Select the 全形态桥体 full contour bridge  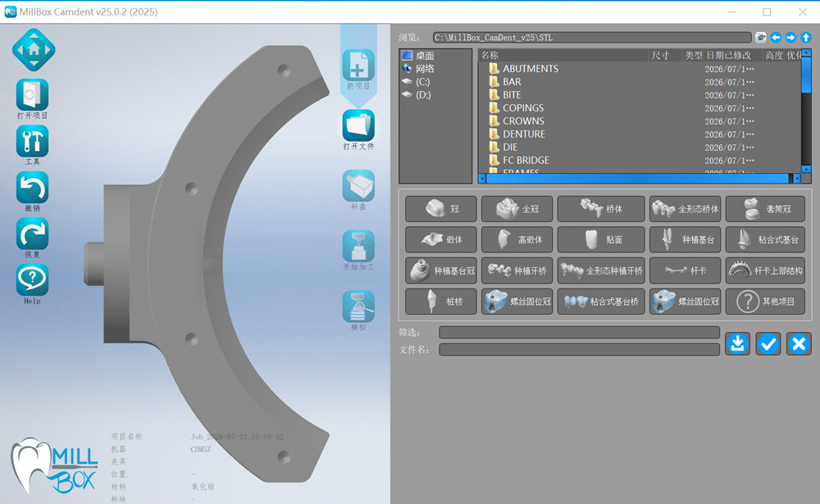point(685,209)
